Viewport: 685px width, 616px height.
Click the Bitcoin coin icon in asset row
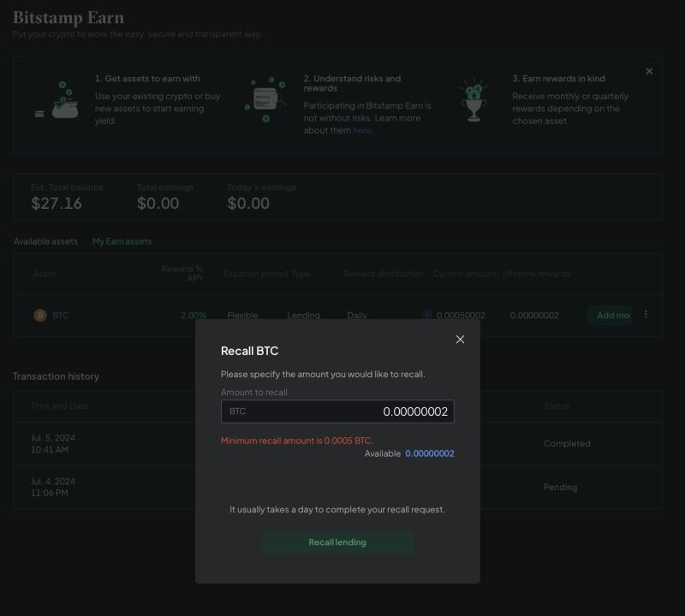pos(39,316)
